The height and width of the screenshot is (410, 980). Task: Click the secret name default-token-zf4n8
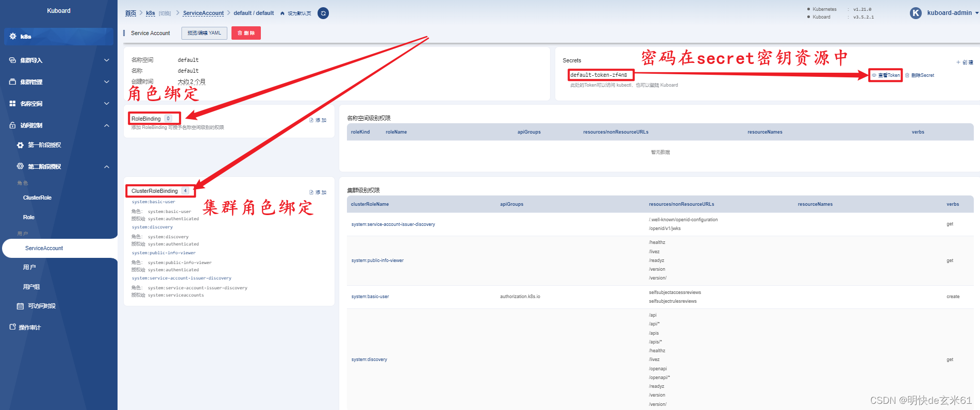pyautogui.click(x=599, y=75)
